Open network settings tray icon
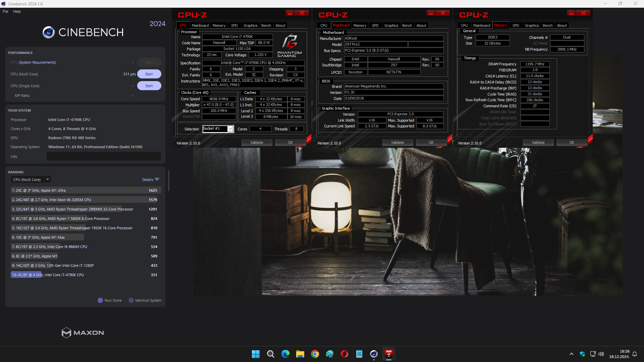644x362 pixels. click(593, 354)
